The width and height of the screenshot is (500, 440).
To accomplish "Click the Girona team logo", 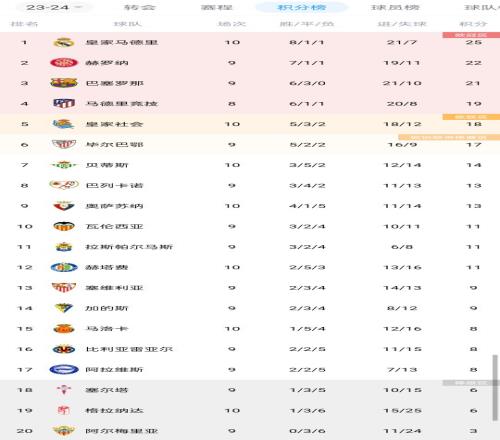I will point(64,63).
